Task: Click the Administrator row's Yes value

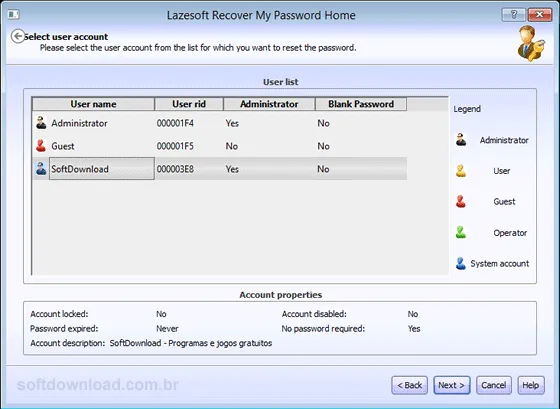Action: click(x=232, y=123)
